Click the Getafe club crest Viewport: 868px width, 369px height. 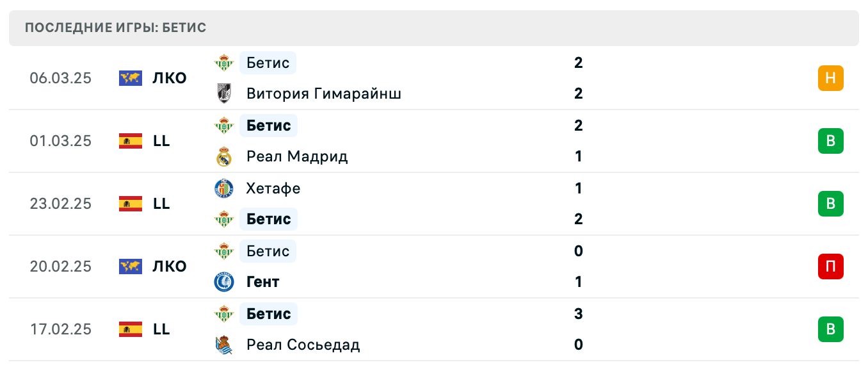point(223,188)
